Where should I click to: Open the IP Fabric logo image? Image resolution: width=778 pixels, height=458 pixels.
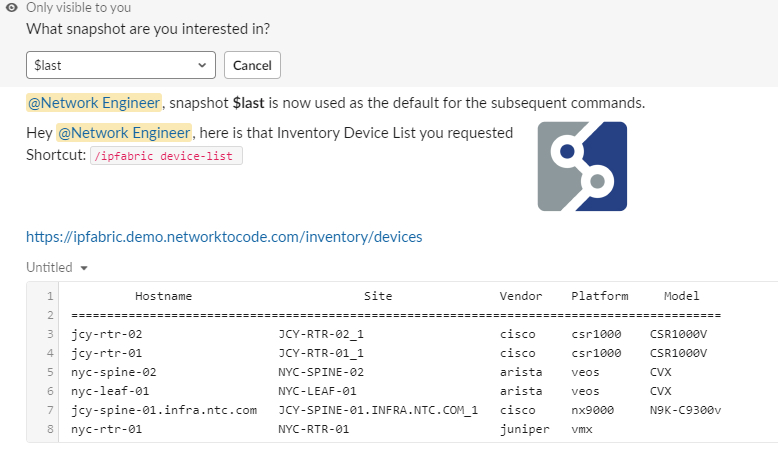(582, 166)
